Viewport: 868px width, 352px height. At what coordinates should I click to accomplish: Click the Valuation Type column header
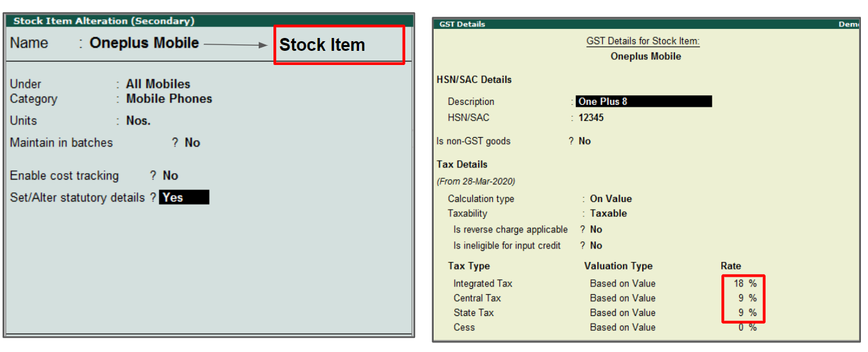pyautogui.click(x=618, y=266)
